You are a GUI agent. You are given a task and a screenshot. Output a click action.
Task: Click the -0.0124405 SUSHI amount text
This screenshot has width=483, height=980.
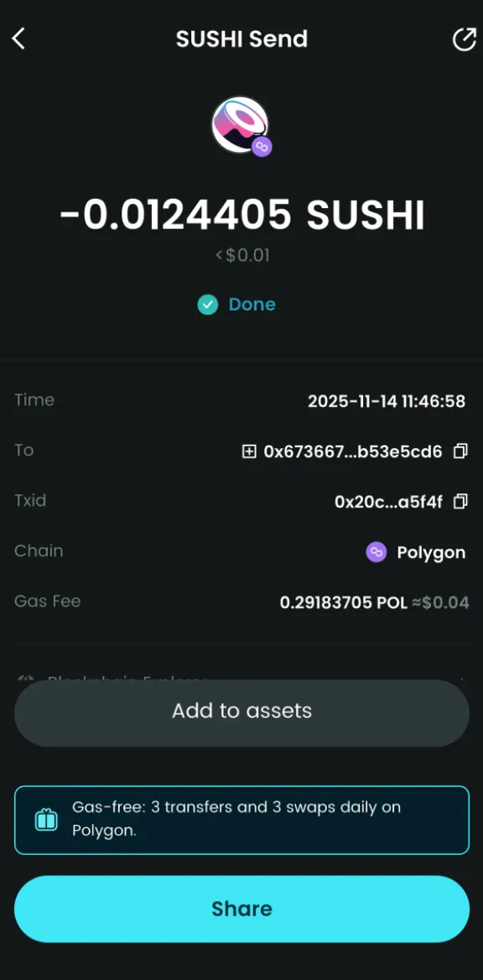(241, 215)
